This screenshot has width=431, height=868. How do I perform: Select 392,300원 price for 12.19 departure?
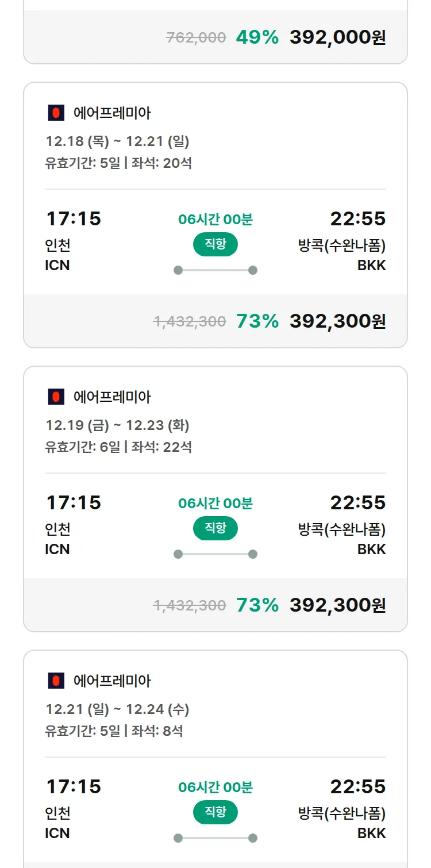click(337, 605)
